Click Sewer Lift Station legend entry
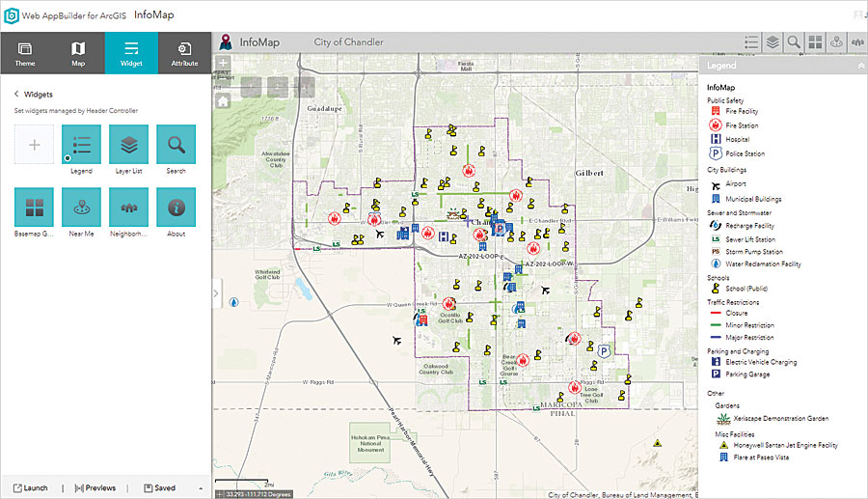868x499 pixels. click(743, 239)
